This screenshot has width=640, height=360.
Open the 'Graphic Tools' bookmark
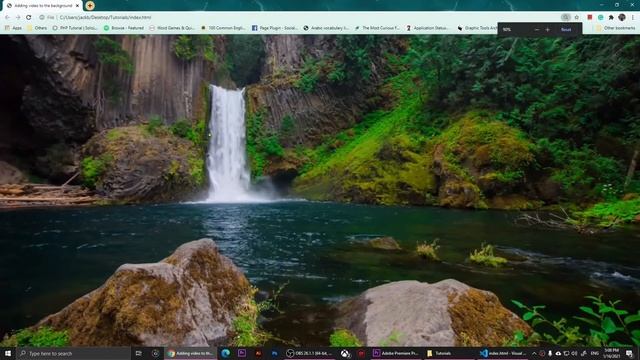pyautogui.click(x=477, y=28)
